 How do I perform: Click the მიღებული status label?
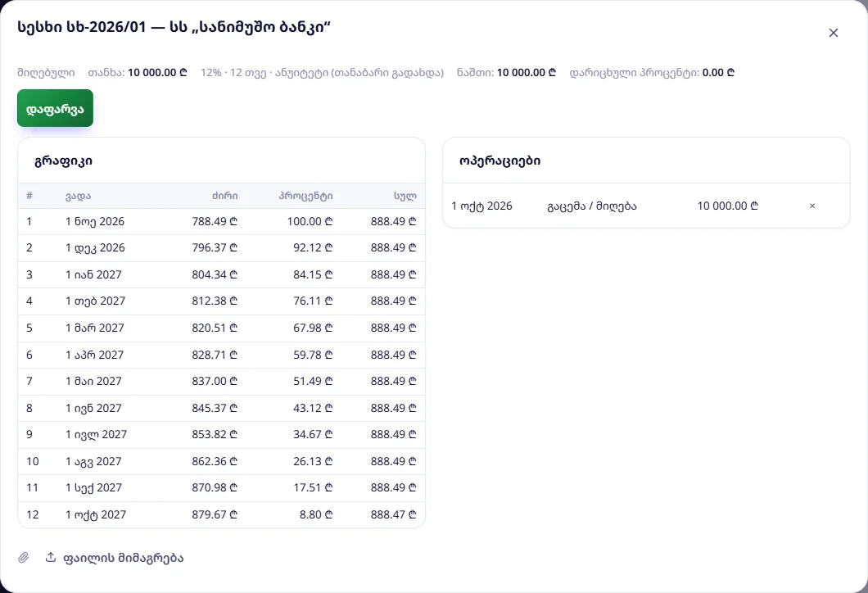click(46, 73)
